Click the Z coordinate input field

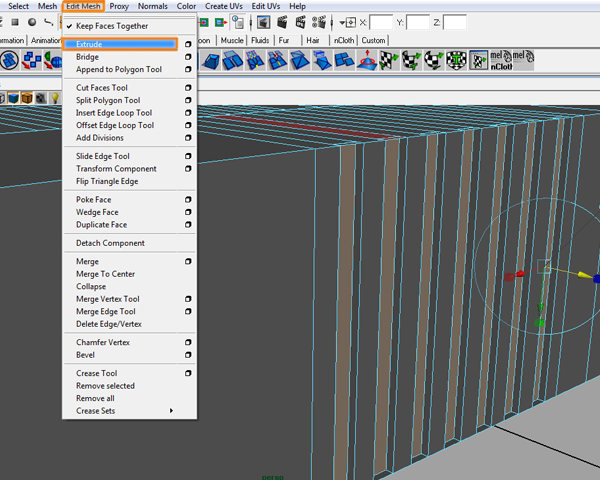455,23
